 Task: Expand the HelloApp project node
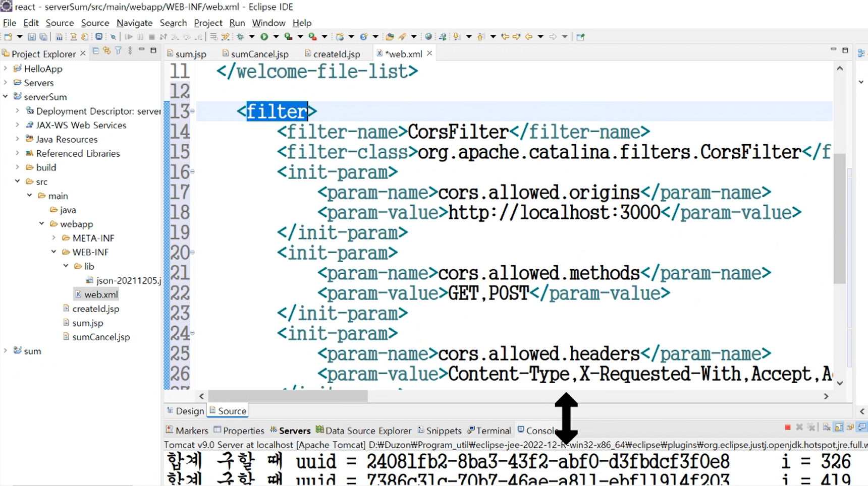point(6,68)
